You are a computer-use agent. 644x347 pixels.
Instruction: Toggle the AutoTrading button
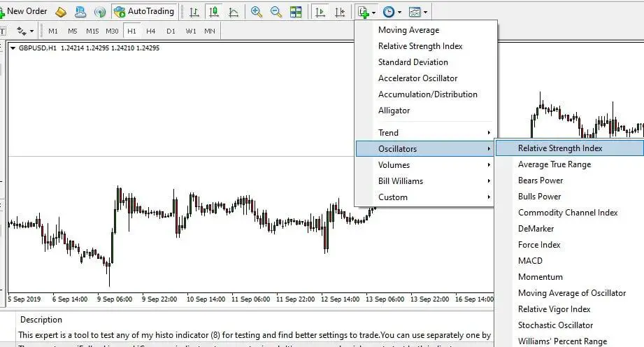(x=145, y=11)
